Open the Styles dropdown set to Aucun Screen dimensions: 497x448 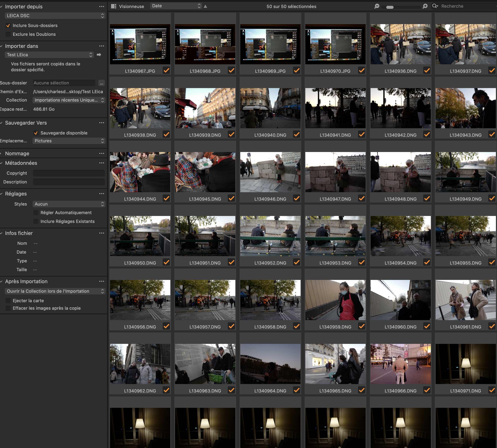(69, 204)
